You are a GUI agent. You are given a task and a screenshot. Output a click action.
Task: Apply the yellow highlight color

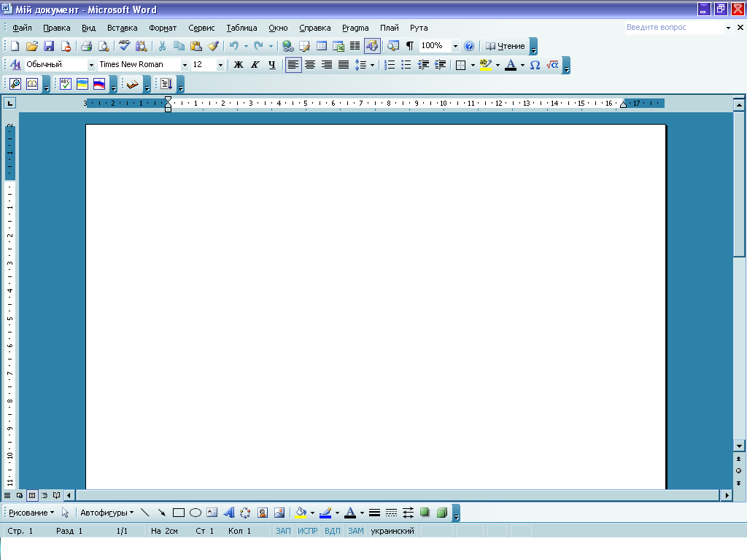(x=485, y=65)
